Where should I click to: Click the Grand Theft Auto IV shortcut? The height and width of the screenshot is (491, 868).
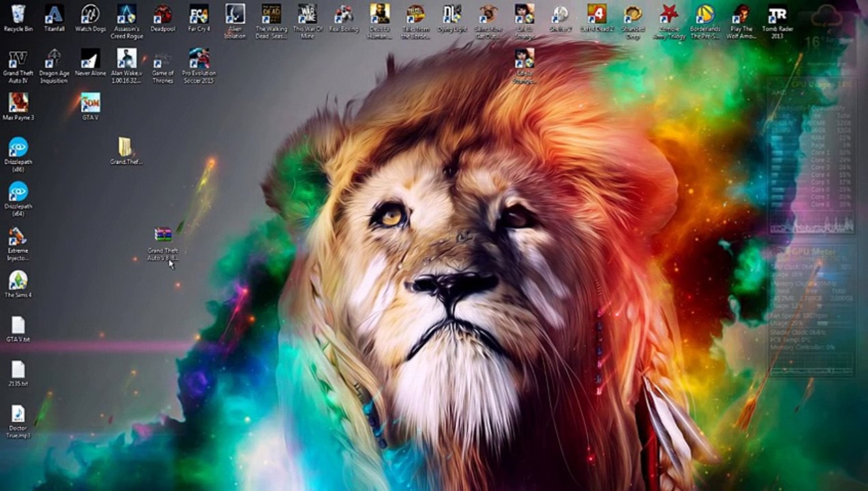click(x=18, y=59)
